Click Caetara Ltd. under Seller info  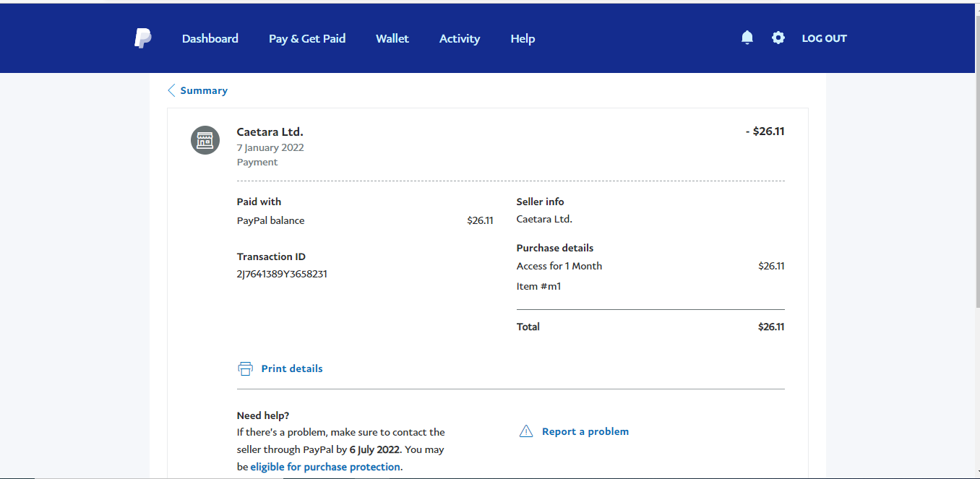[544, 219]
